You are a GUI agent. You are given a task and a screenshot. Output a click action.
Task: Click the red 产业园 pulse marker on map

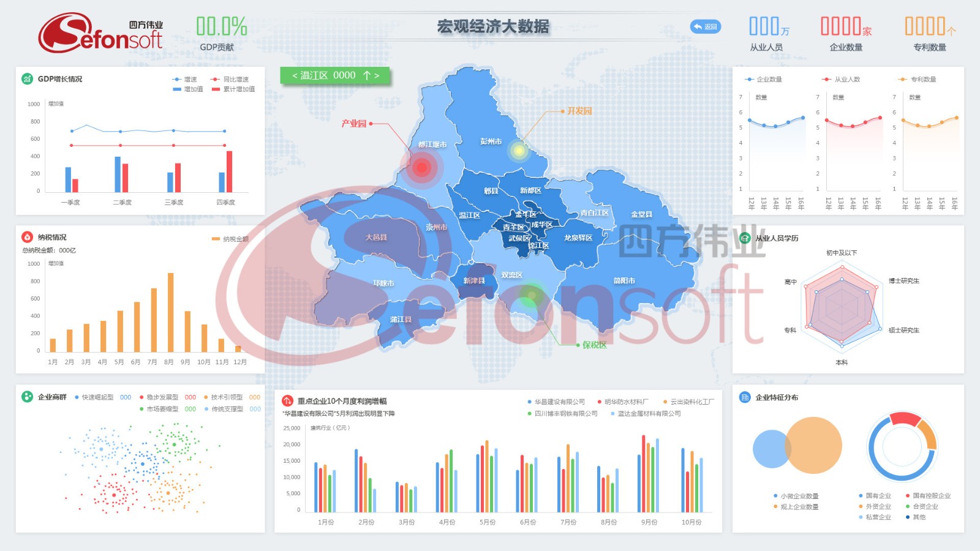421,167
